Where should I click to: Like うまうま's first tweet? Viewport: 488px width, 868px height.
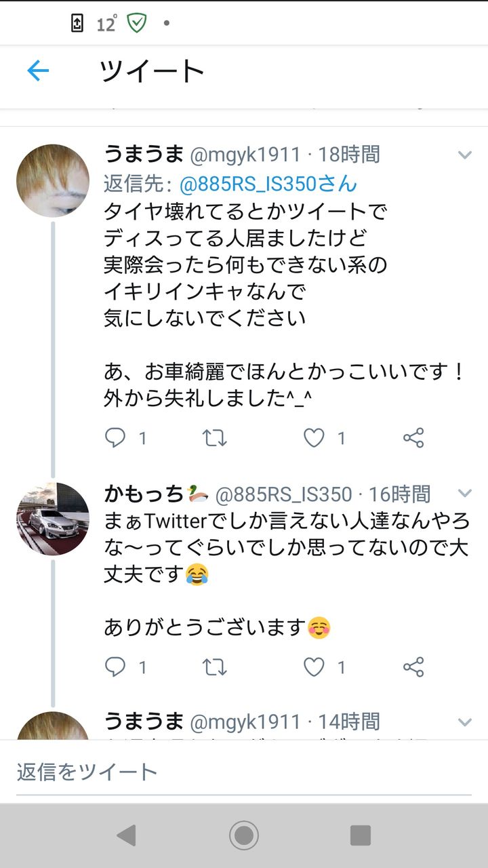coord(314,438)
